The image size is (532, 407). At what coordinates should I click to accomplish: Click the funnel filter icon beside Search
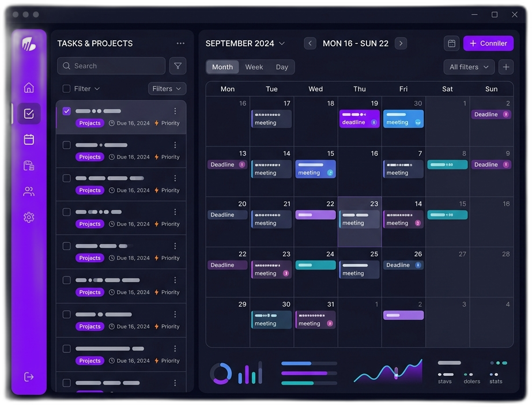(x=178, y=66)
